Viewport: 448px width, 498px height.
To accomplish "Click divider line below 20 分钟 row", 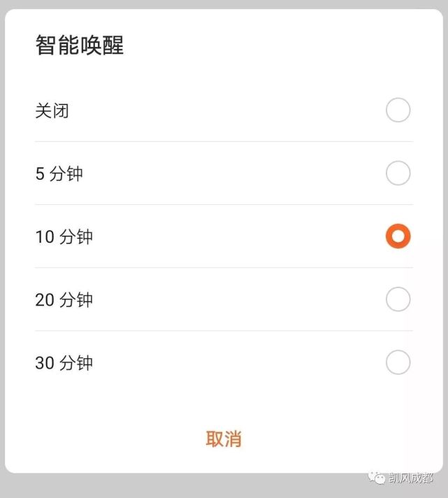I will pos(224,331).
